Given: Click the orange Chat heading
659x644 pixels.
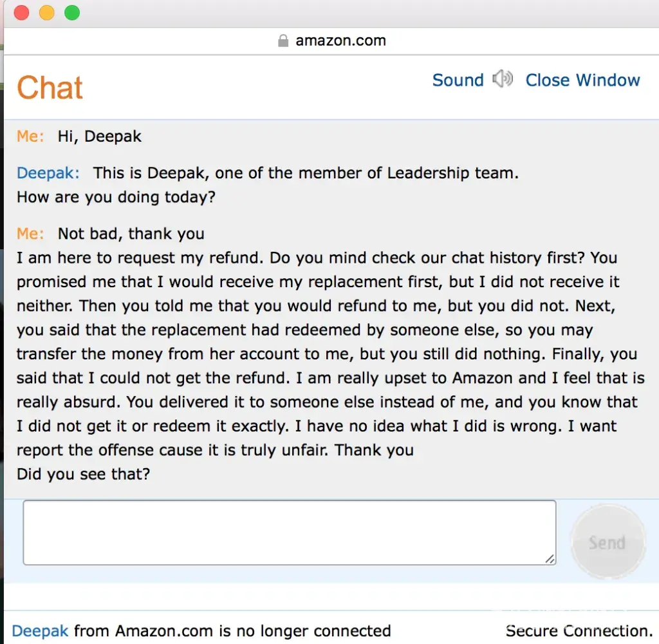Looking at the screenshot, I should (50, 88).
